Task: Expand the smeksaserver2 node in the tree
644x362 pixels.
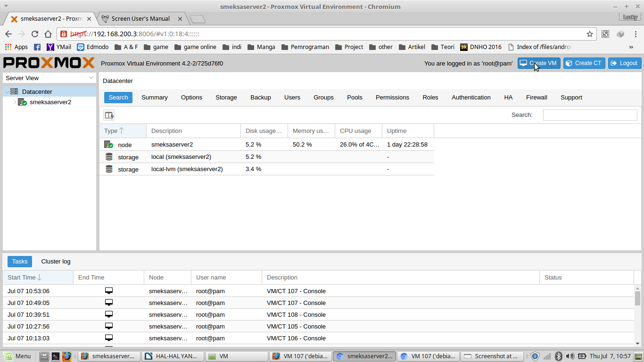Action: click(15, 102)
